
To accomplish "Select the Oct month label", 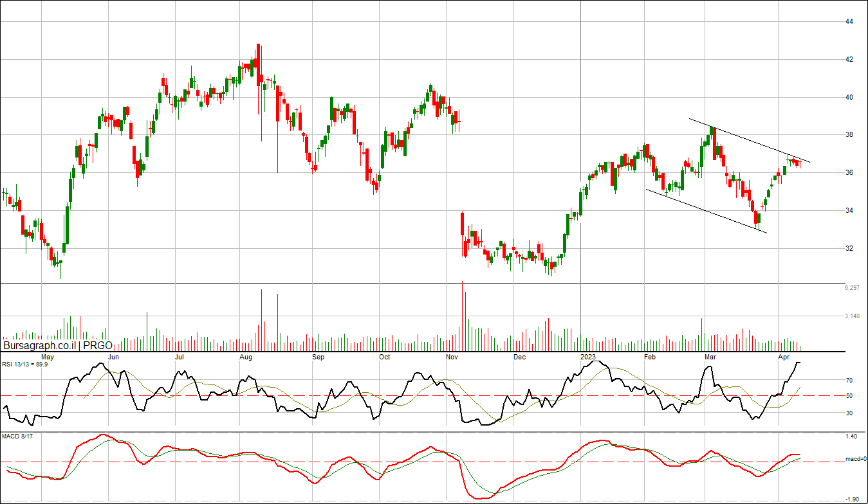I will (385, 356).
